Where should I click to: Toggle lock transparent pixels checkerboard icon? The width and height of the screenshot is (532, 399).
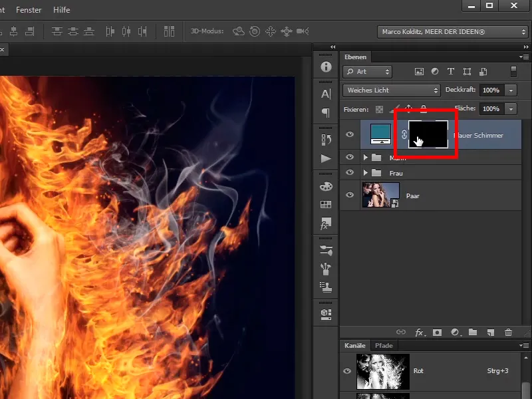pos(379,109)
